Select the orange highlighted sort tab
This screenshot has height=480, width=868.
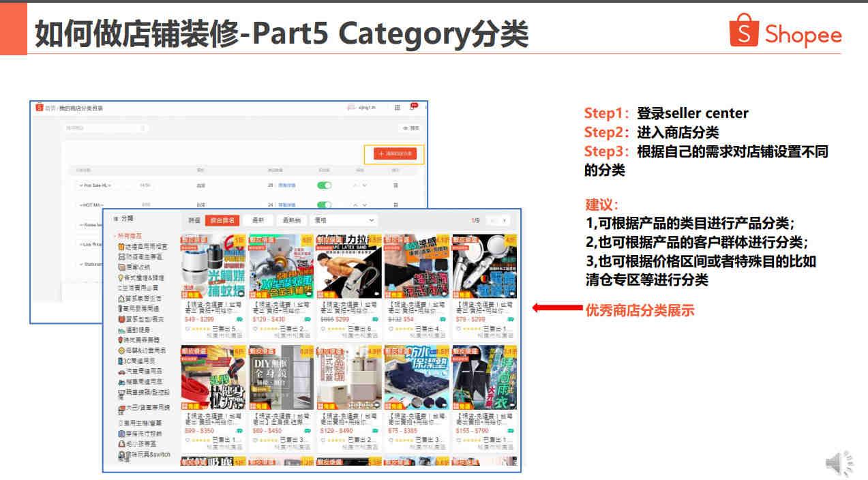[222, 220]
